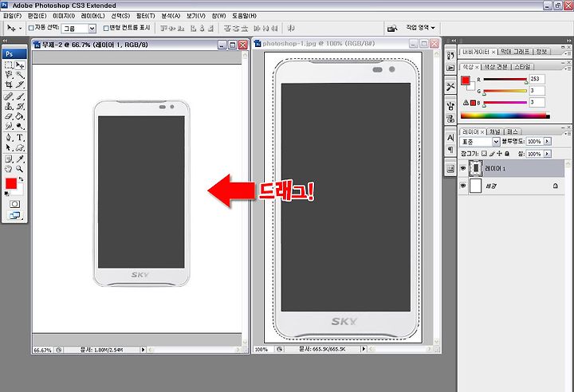
Task: Toggle lock position icon
Action: click(499, 154)
